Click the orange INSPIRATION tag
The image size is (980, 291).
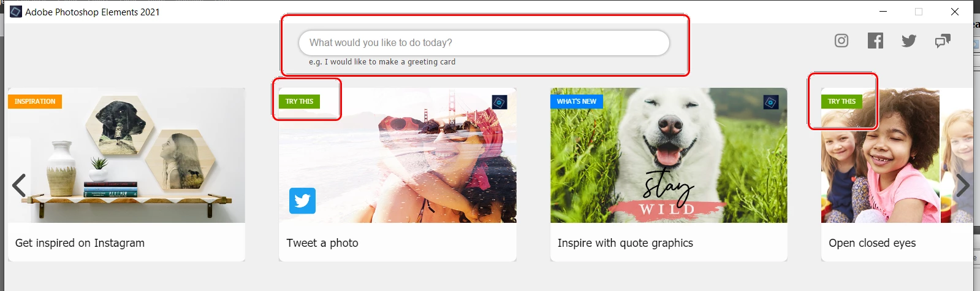(x=35, y=101)
